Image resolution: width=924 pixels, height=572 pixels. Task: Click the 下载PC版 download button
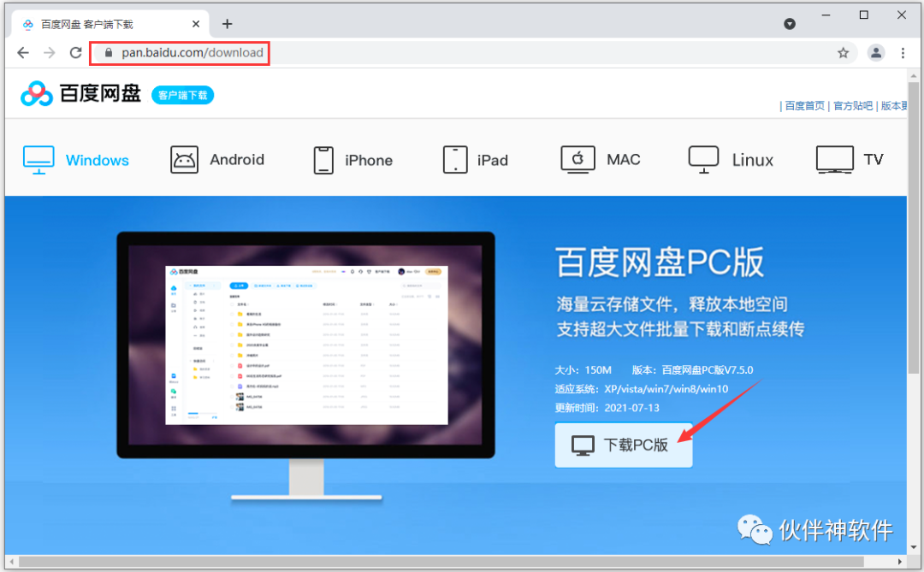(624, 445)
